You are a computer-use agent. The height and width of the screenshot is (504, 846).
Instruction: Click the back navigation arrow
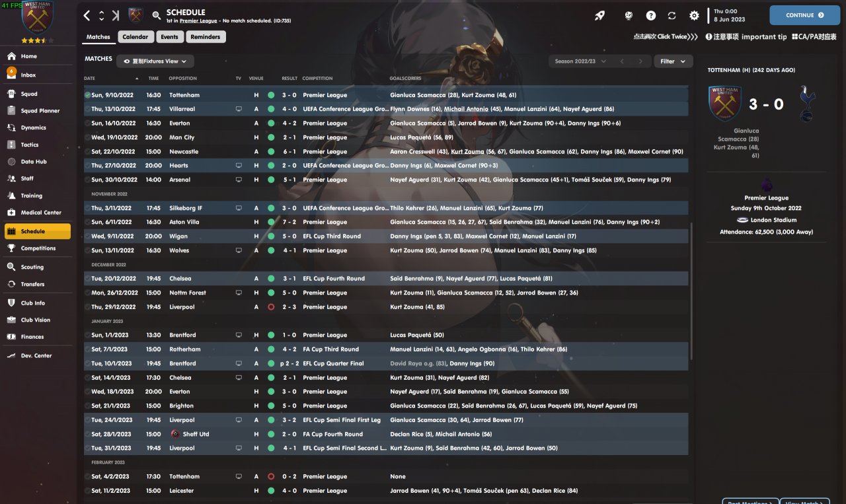(87, 15)
